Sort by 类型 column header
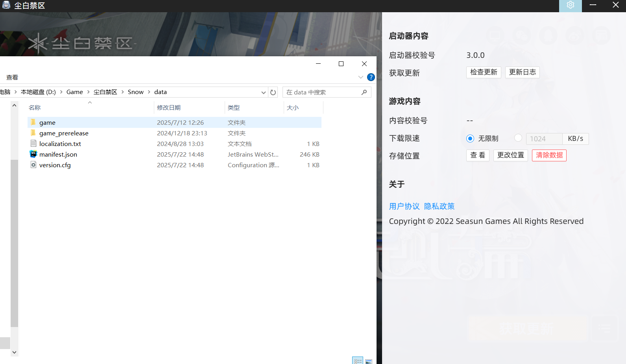The image size is (626, 364). pos(234,107)
